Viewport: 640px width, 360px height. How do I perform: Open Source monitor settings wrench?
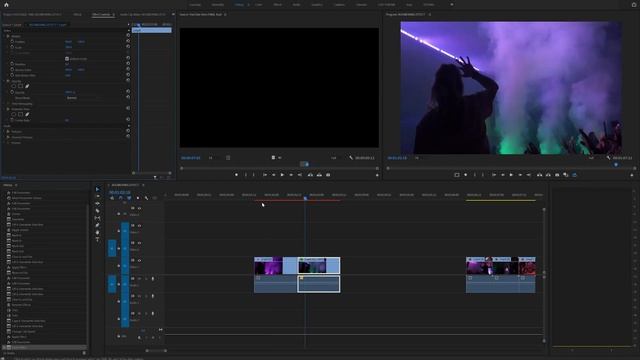351,158
